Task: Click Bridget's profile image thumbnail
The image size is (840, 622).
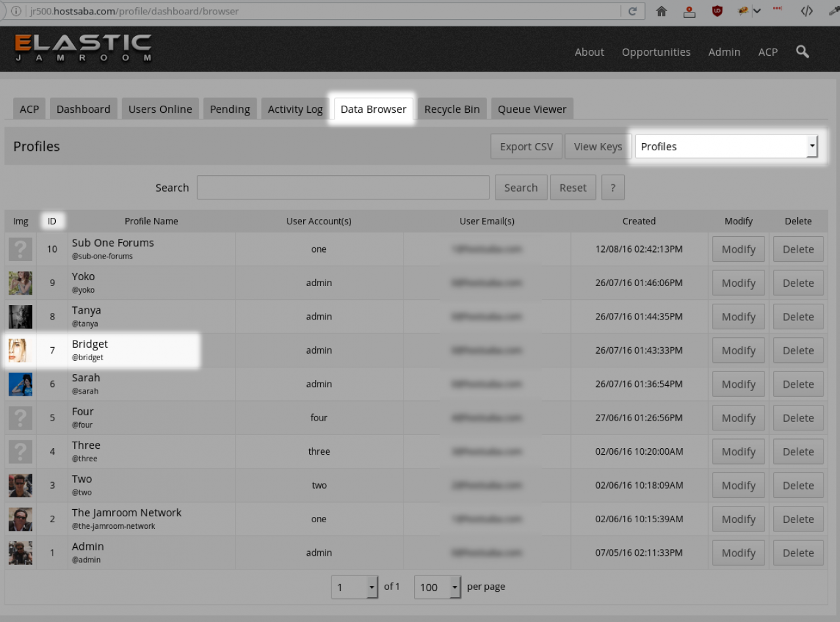Action: pos(20,350)
